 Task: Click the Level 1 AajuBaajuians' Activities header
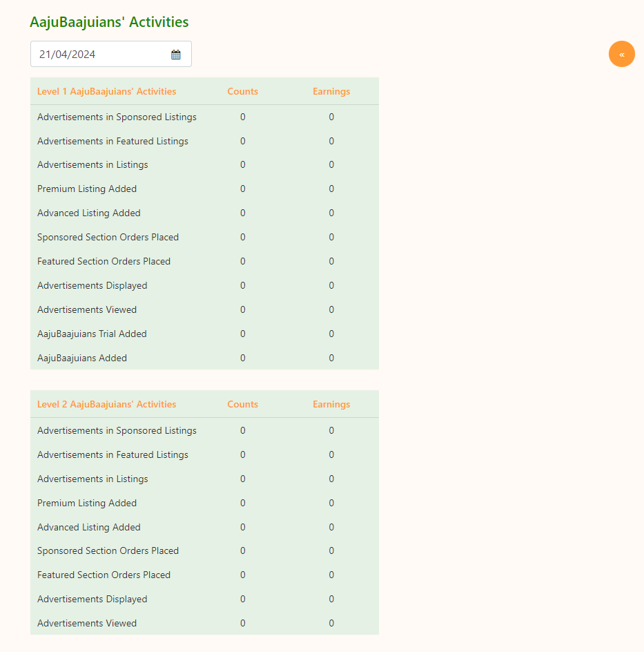point(106,91)
